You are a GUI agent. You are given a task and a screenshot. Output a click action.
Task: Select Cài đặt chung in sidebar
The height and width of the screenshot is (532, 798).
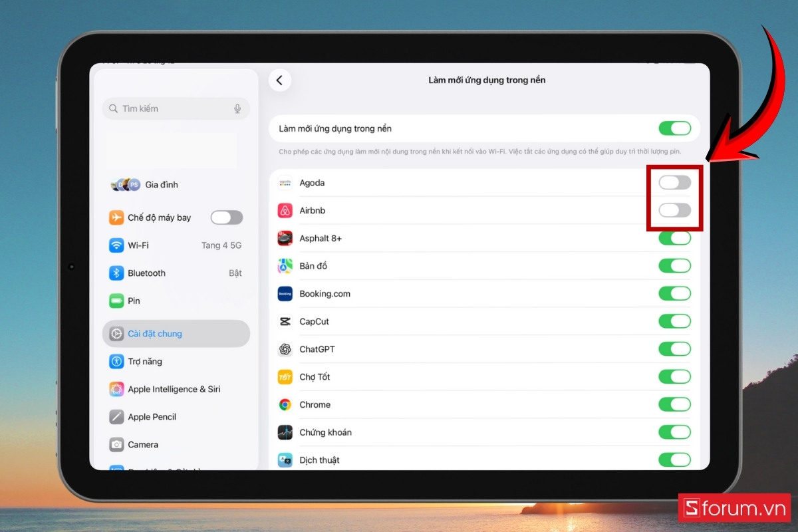(x=176, y=334)
